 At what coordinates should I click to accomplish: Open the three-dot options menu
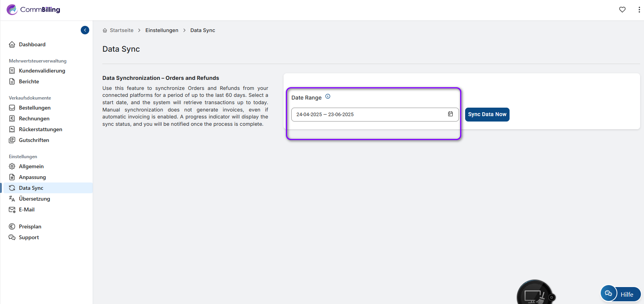point(639,10)
